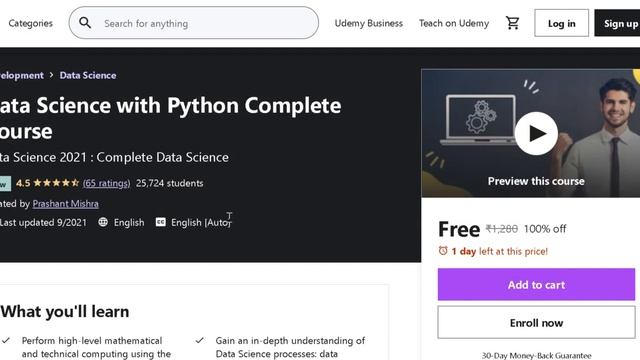
Task: Go to Data Science breadcrumb
Action: (88, 75)
